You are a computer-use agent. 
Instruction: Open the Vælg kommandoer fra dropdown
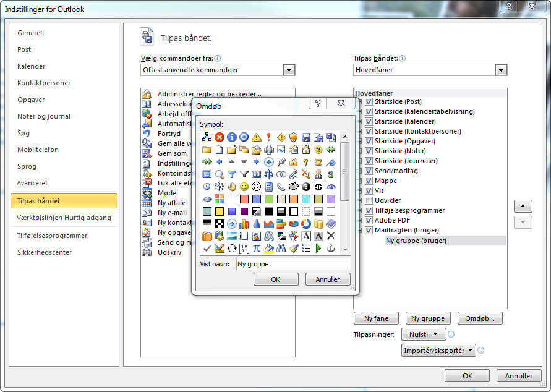289,70
